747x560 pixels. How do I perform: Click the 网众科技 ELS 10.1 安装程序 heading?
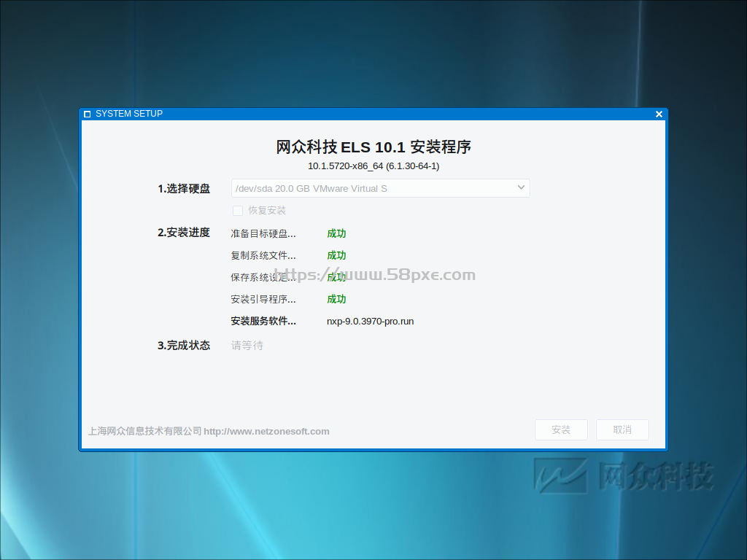(x=373, y=147)
